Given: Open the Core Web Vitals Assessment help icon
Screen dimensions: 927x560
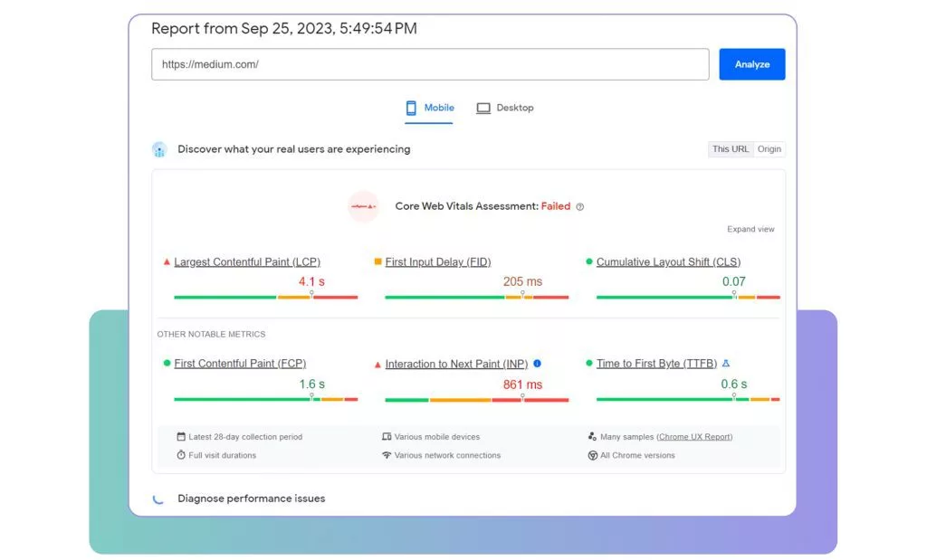Looking at the screenshot, I should coord(580,207).
